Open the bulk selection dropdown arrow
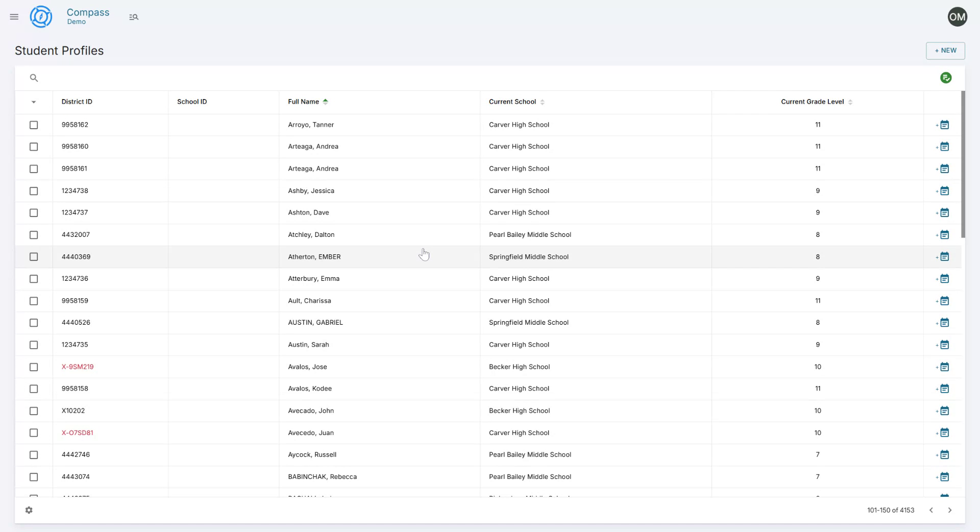Image resolution: width=980 pixels, height=532 pixels. pos(34,102)
